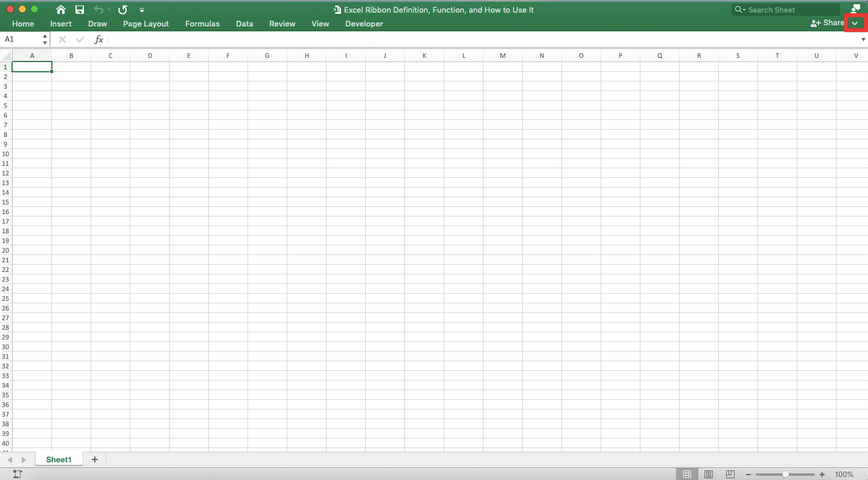The width and height of the screenshot is (868, 480).
Task: Select row 10 header
Action: [x=6, y=154]
